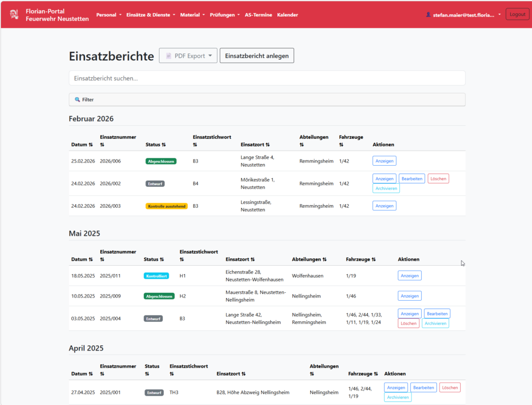Expand the Material navigation menu
Image resolution: width=532 pixels, height=405 pixels.
[x=192, y=15]
